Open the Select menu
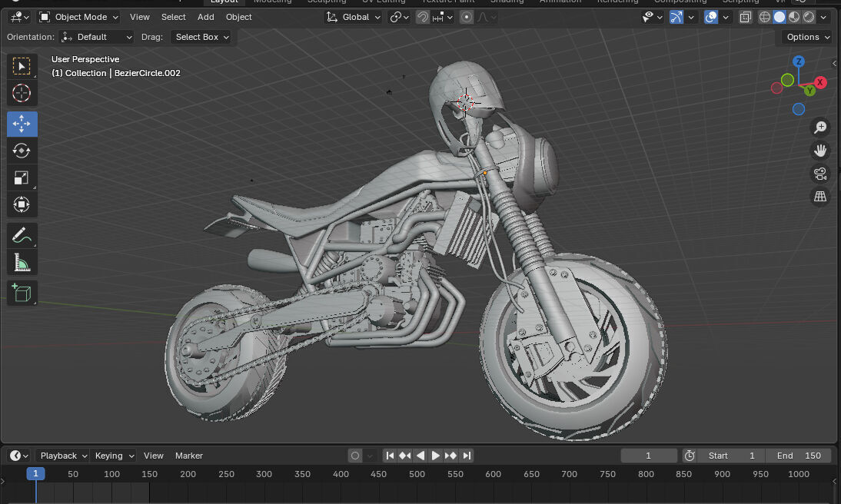The width and height of the screenshot is (841, 504). (173, 17)
